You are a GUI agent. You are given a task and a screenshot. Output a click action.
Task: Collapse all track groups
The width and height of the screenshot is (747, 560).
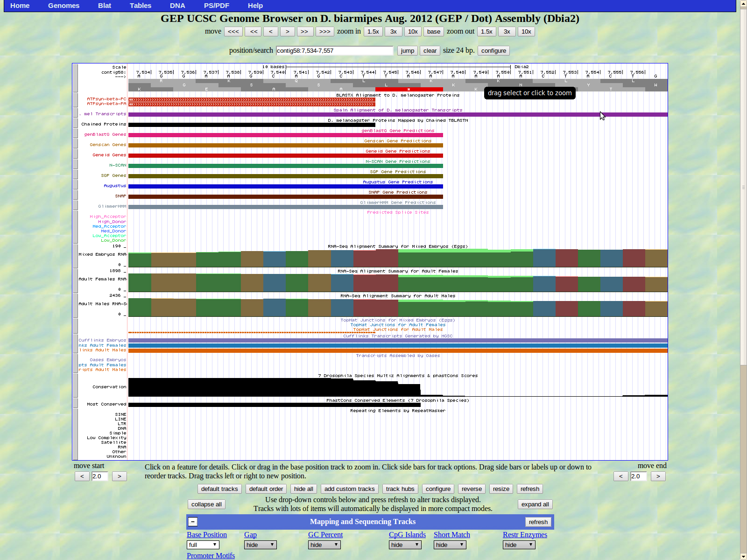pos(206,504)
